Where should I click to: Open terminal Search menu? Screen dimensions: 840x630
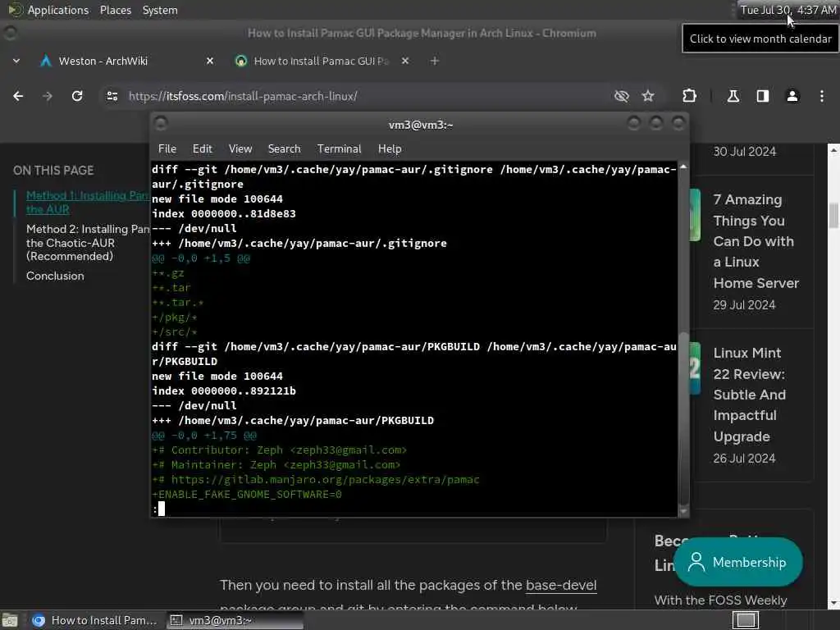click(x=285, y=149)
